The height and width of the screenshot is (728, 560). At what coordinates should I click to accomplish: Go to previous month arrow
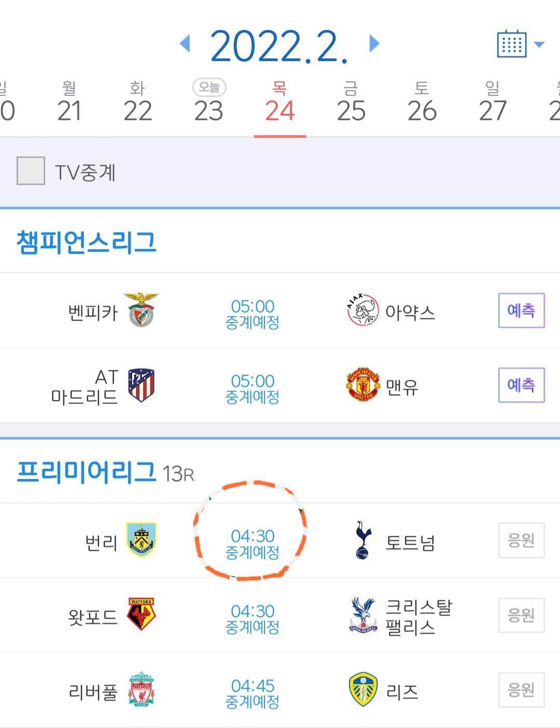(x=185, y=44)
